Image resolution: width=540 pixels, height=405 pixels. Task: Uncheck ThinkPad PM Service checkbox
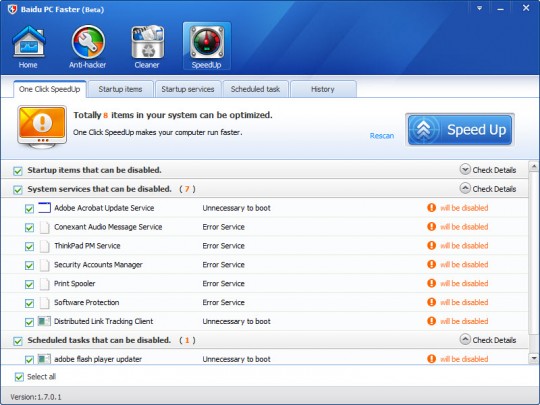pos(29,246)
